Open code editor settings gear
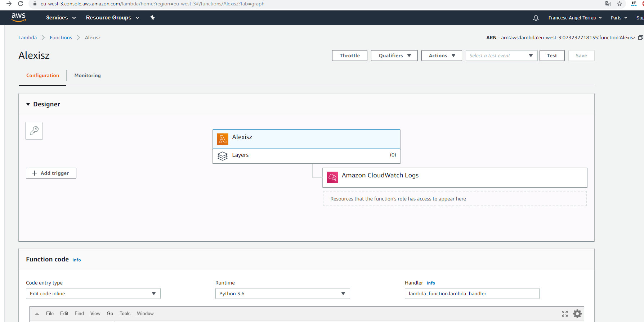 point(577,314)
